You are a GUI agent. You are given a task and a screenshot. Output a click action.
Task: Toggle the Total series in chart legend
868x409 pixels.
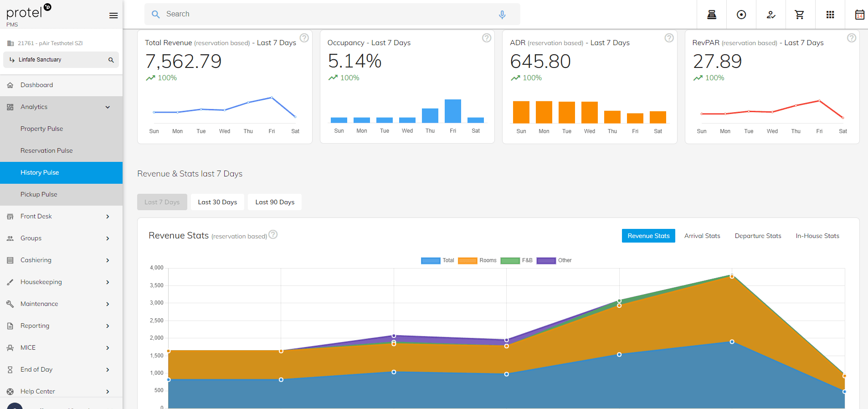click(x=437, y=260)
